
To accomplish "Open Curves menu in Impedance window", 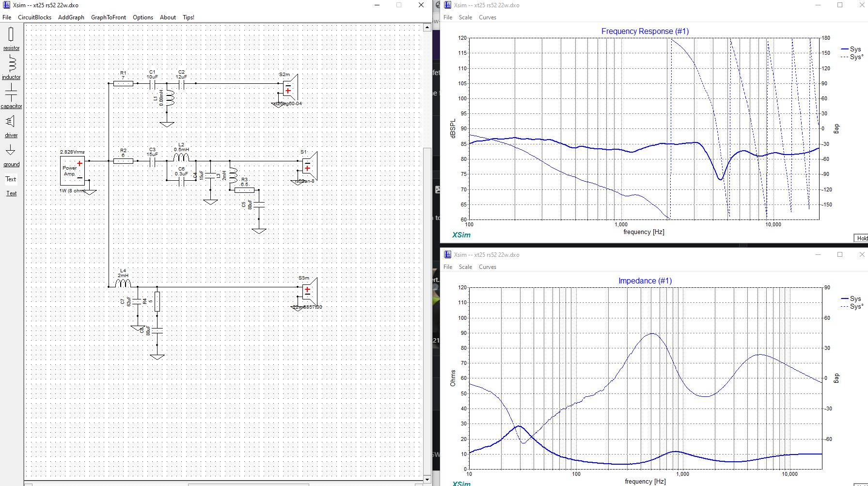I will [x=488, y=267].
